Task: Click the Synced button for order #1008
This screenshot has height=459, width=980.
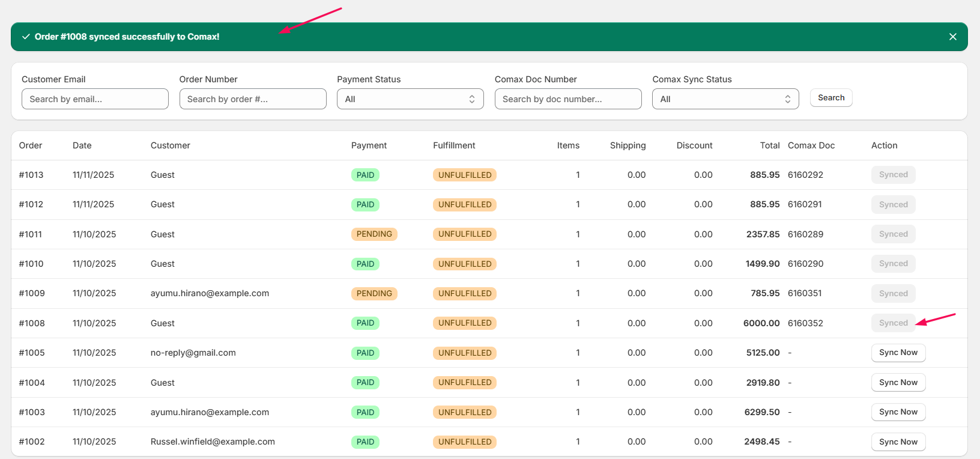Action: (x=893, y=323)
